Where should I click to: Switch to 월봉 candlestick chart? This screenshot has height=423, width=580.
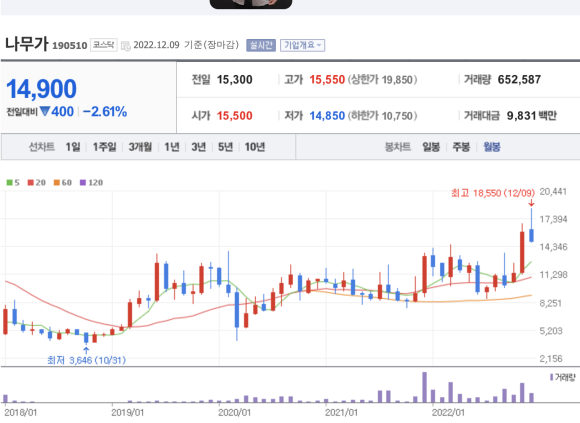pos(492,147)
